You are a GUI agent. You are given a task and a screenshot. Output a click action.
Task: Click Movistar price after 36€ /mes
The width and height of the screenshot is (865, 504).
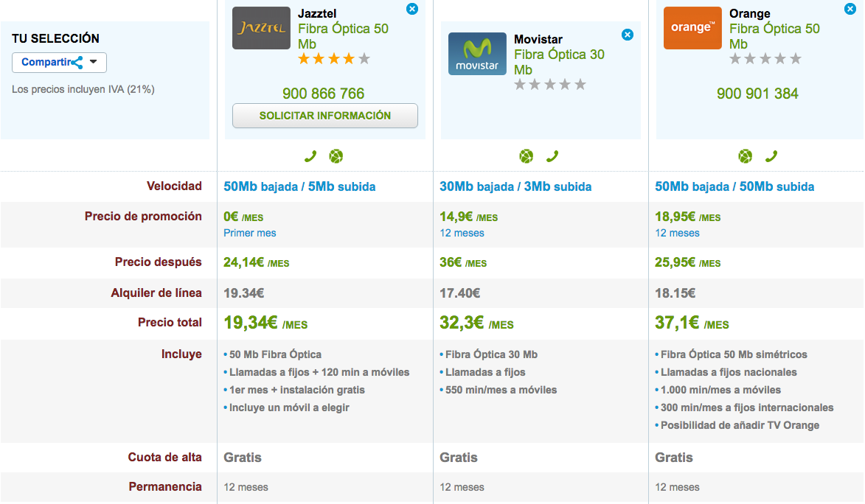click(x=463, y=262)
